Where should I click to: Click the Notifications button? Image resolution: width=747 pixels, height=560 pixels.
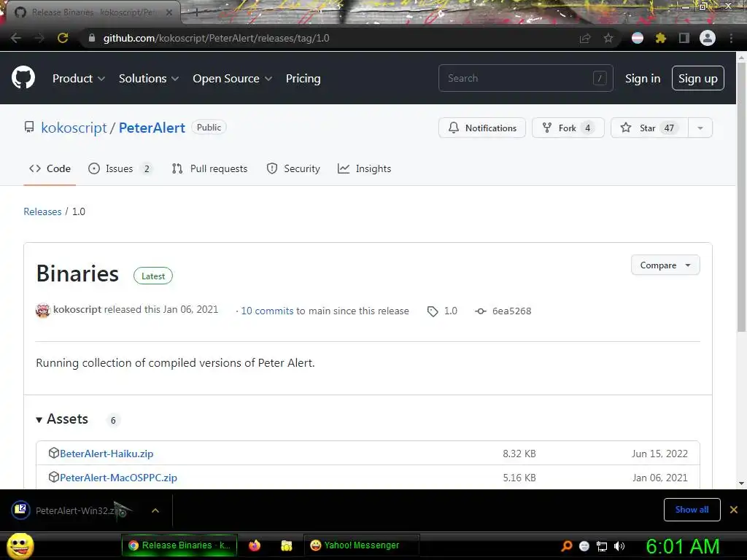481,128
